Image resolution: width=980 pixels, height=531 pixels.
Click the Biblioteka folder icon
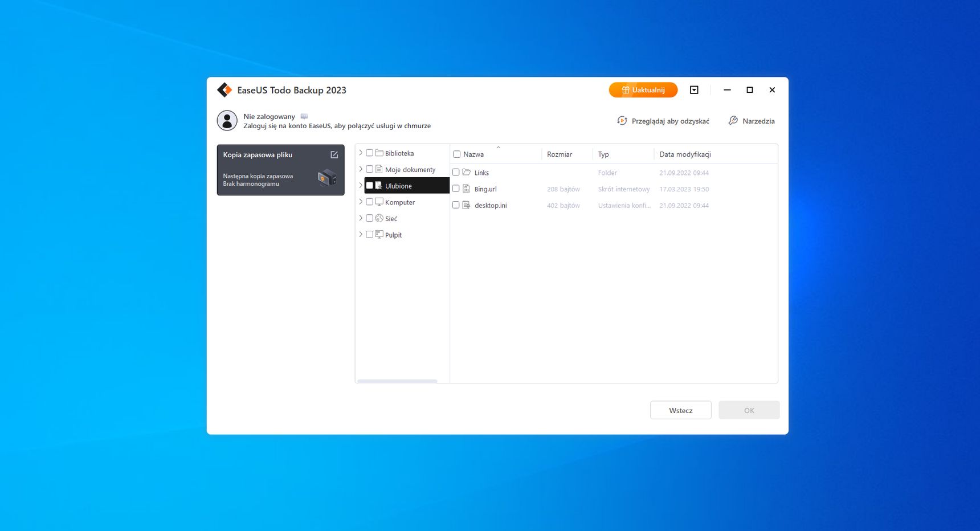tap(379, 153)
